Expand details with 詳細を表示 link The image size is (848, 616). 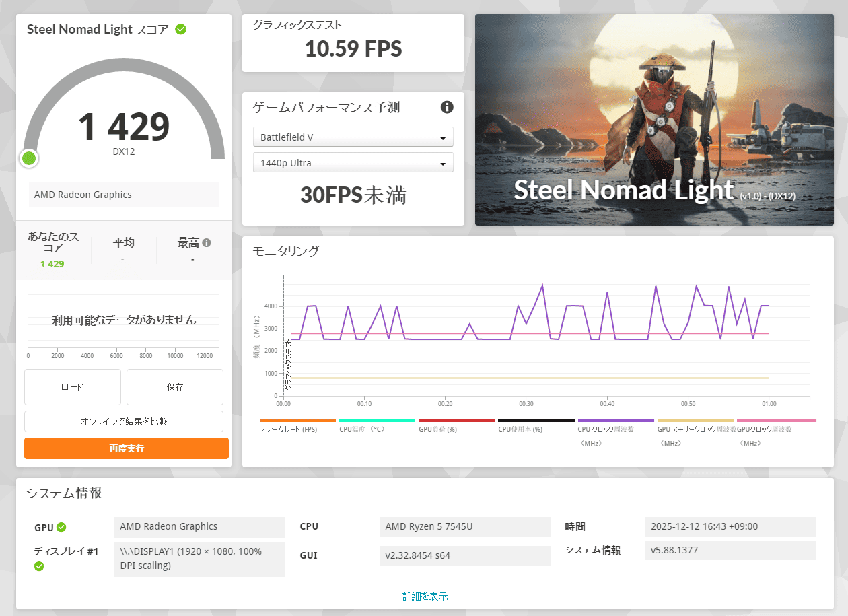click(x=425, y=596)
